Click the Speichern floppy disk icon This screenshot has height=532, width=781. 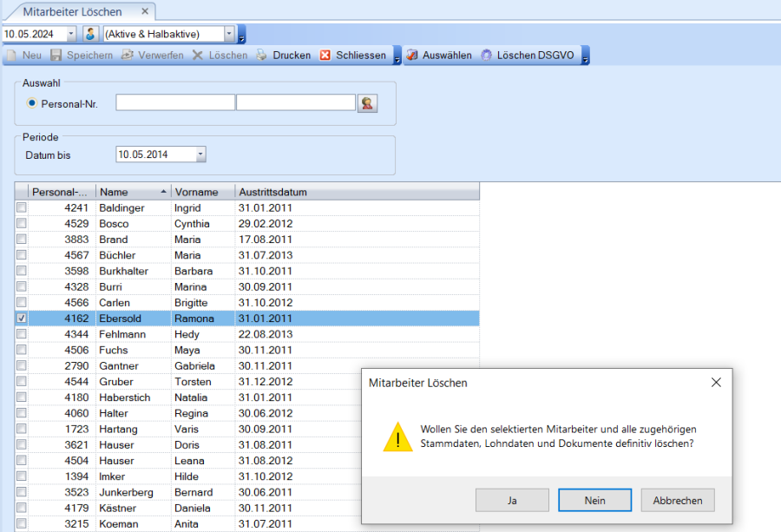[x=56, y=56]
